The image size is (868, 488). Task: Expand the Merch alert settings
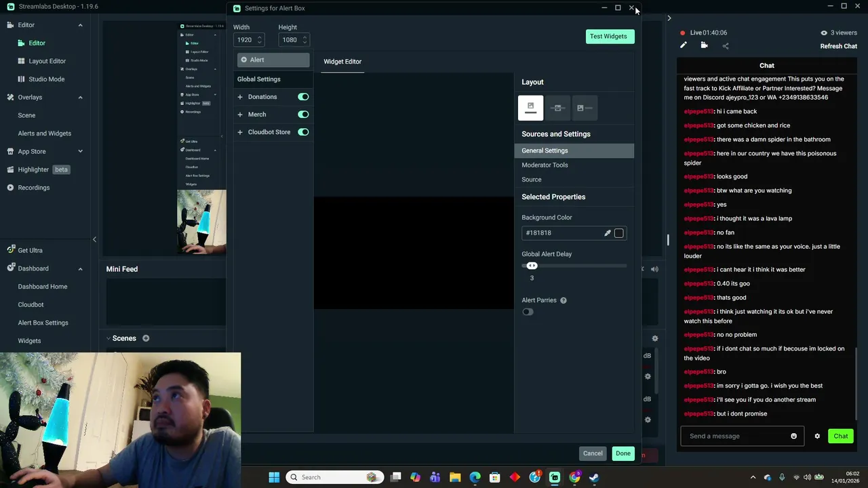[x=240, y=115]
